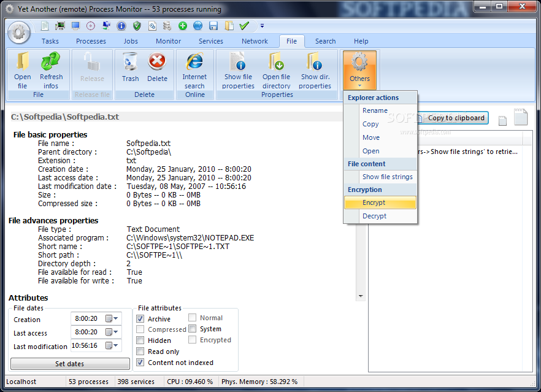Viewport: 541px width, 392px height.
Task: Click the blue globe quick access icon
Action: point(198,26)
